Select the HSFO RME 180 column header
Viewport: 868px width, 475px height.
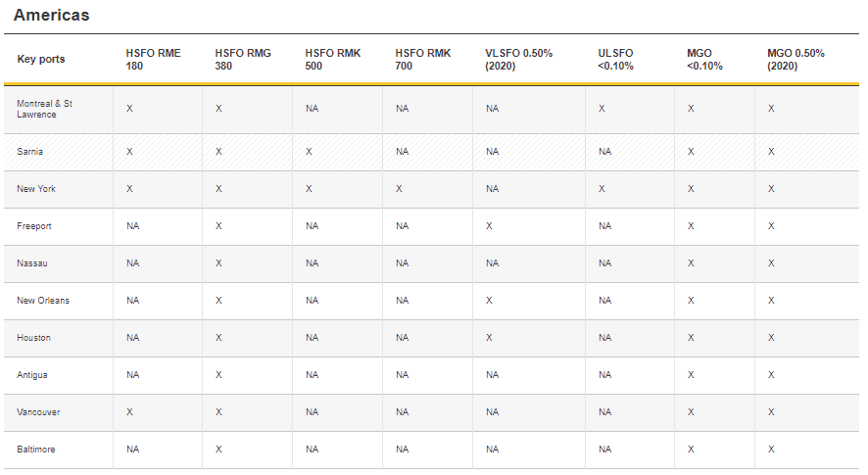(153, 59)
